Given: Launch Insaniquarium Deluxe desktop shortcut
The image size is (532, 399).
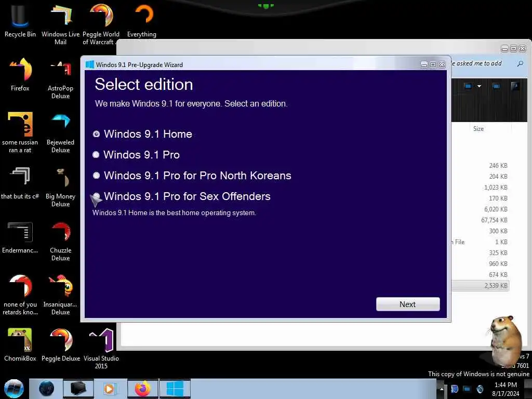Looking at the screenshot, I should pyautogui.click(x=60, y=295).
